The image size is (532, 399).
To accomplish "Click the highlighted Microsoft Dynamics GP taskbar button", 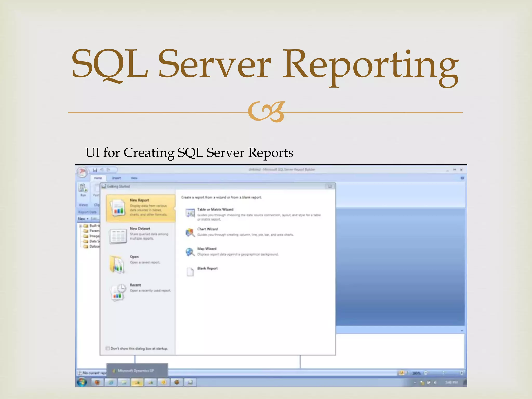I will (137, 382).
